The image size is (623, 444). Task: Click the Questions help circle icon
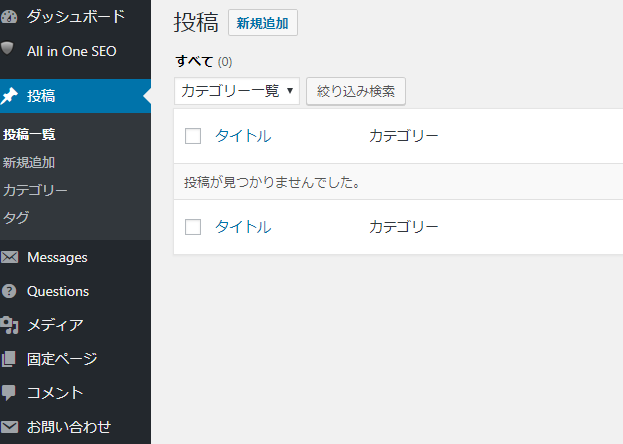10,291
